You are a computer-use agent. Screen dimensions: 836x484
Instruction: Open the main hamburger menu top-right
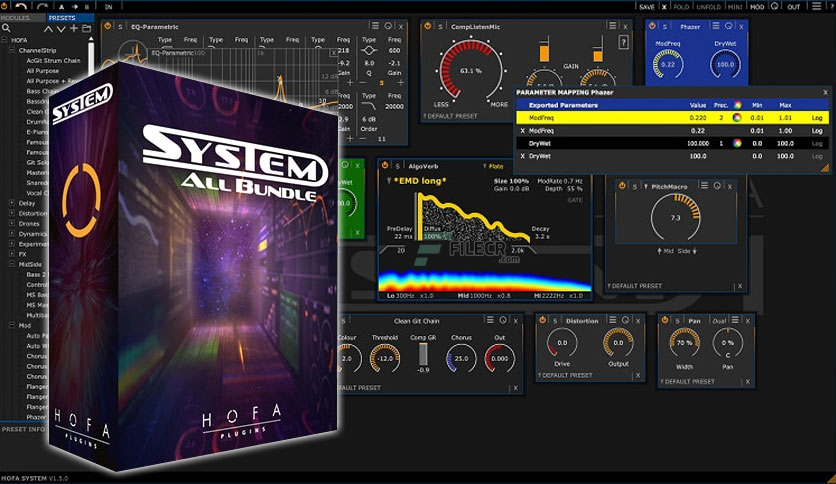coord(816,6)
